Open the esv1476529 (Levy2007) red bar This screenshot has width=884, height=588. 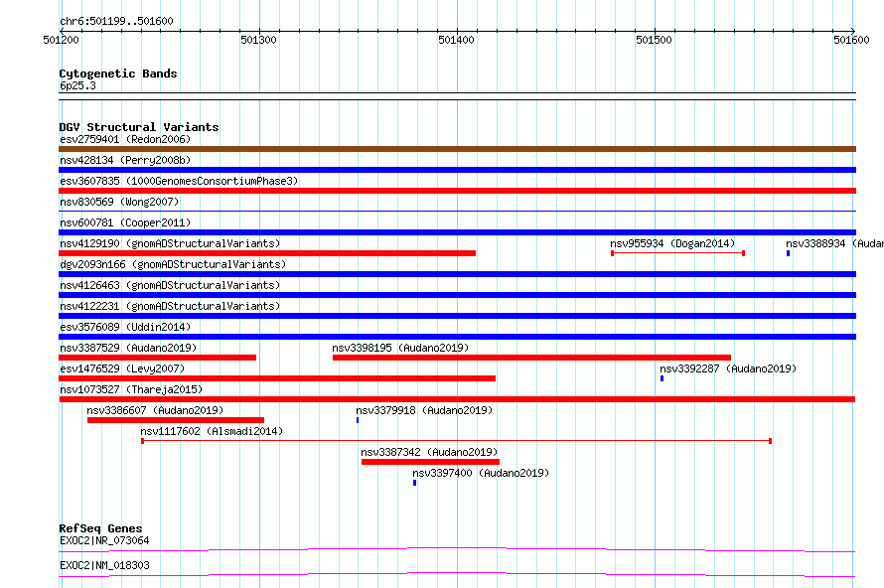(x=277, y=378)
